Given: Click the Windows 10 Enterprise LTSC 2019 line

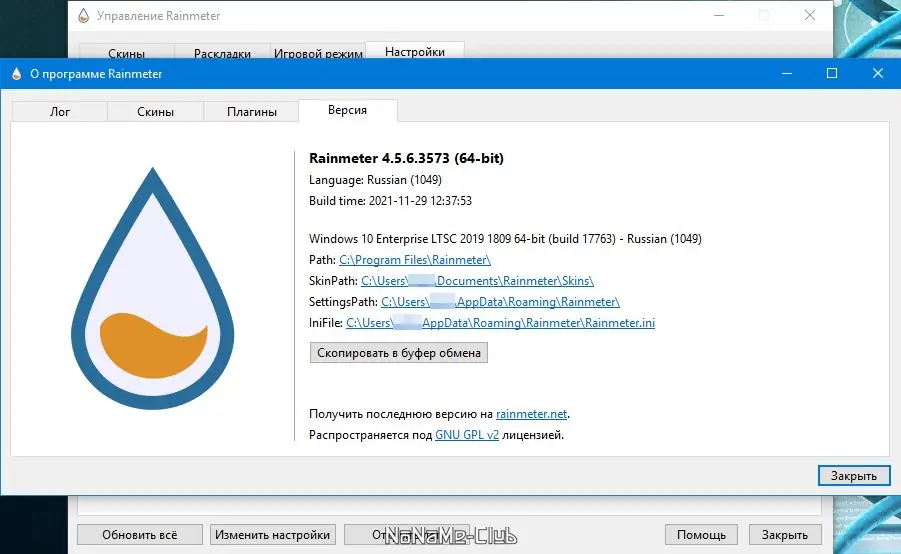Looking at the screenshot, I should (x=505, y=238).
